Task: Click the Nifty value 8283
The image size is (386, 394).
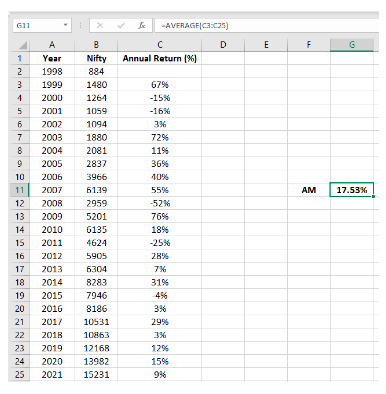Action: coord(96,282)
